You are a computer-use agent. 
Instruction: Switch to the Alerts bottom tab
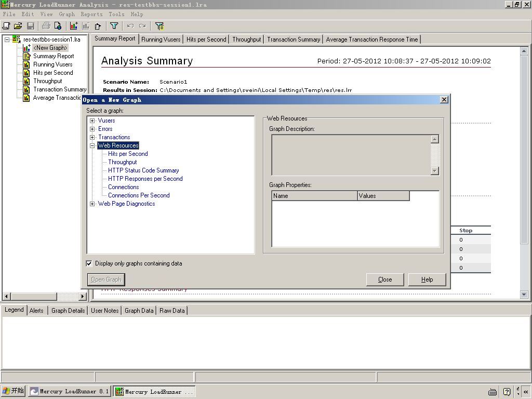(36, 311)
